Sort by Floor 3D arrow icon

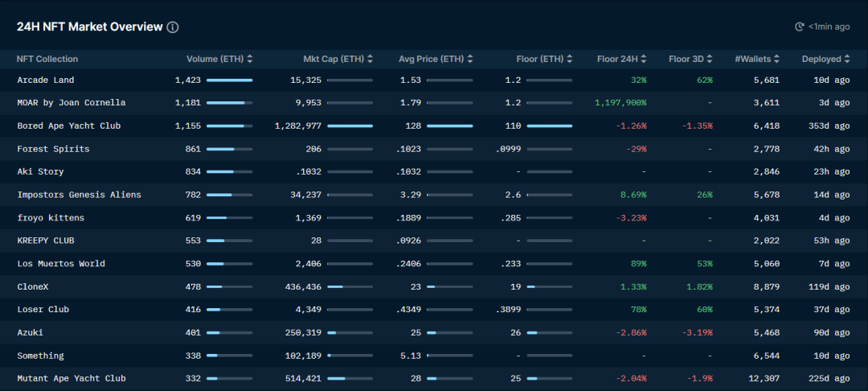[x=710, y=59]
